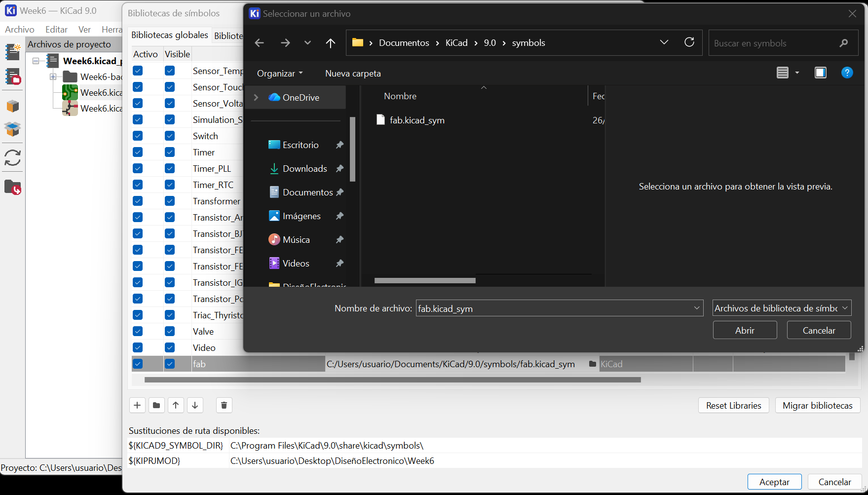Go forward in the file dialog

285,43
